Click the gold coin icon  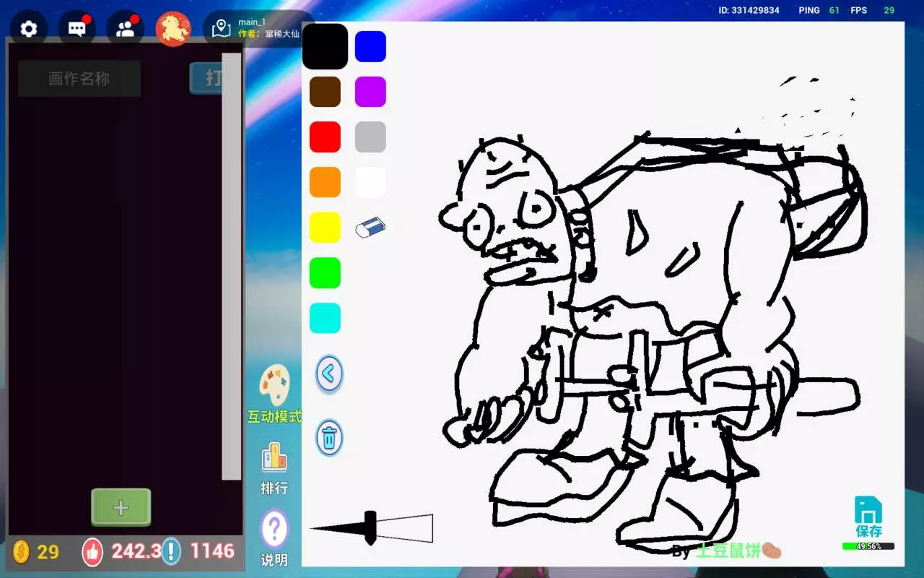click(22, 552)
